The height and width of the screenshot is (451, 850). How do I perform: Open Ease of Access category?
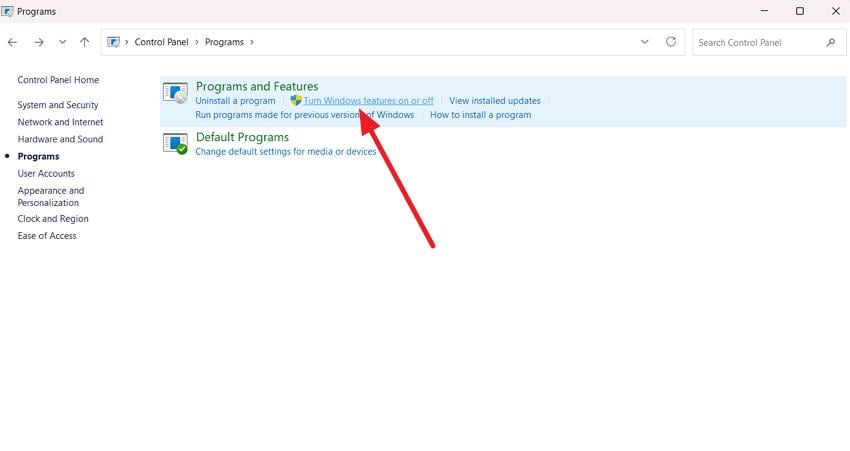click(x=47, y=236)
